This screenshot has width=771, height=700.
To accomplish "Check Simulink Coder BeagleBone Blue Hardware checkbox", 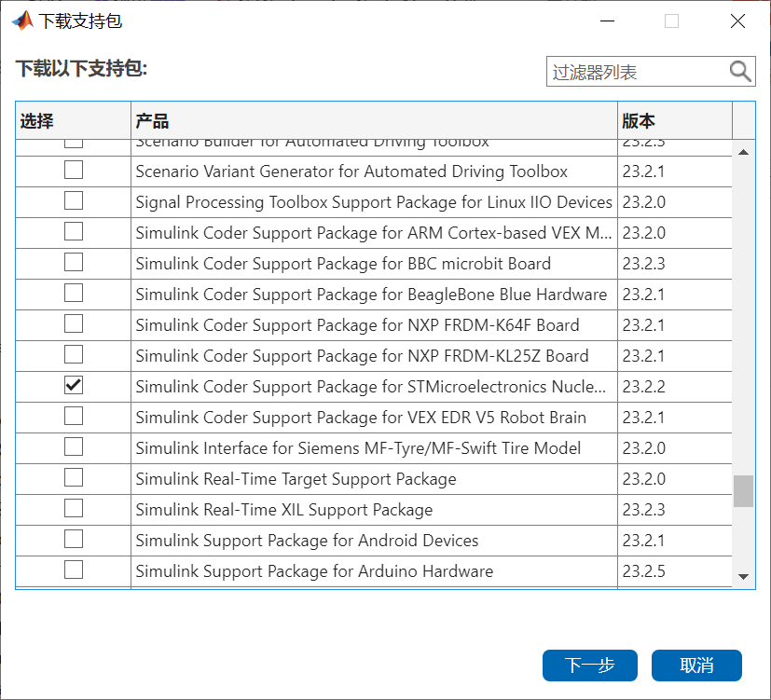I will (74, 293).
